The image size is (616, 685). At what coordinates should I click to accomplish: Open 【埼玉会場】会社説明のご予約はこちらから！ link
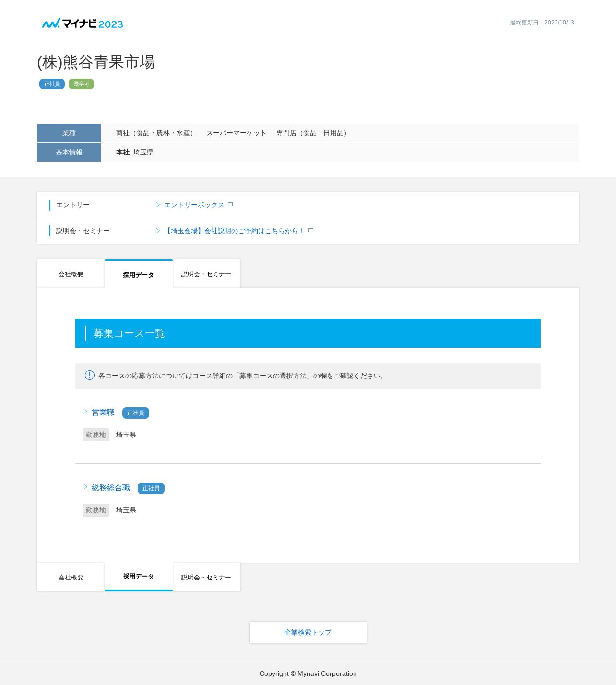235,231
